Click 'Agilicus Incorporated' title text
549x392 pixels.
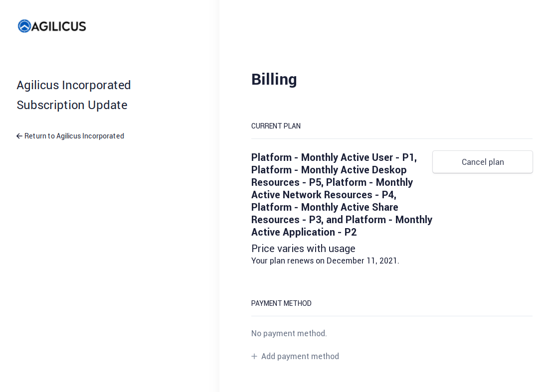tap(74, 85)
